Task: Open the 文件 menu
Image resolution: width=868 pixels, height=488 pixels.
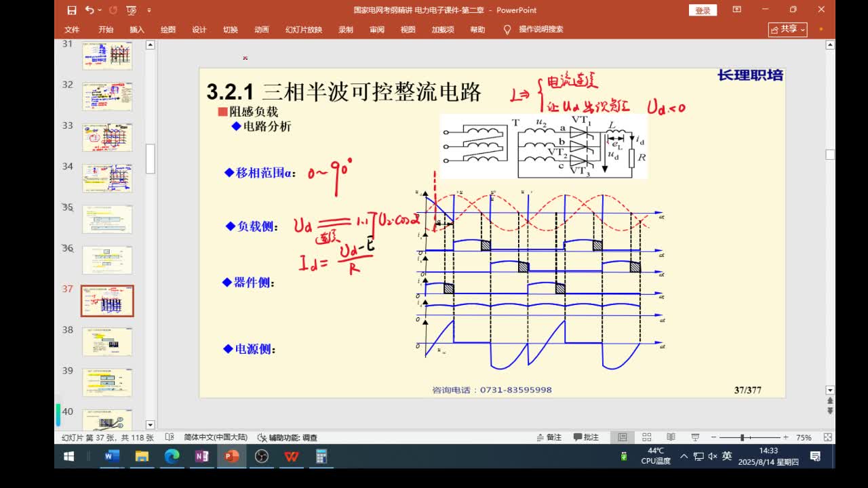Action: [72, 30]
